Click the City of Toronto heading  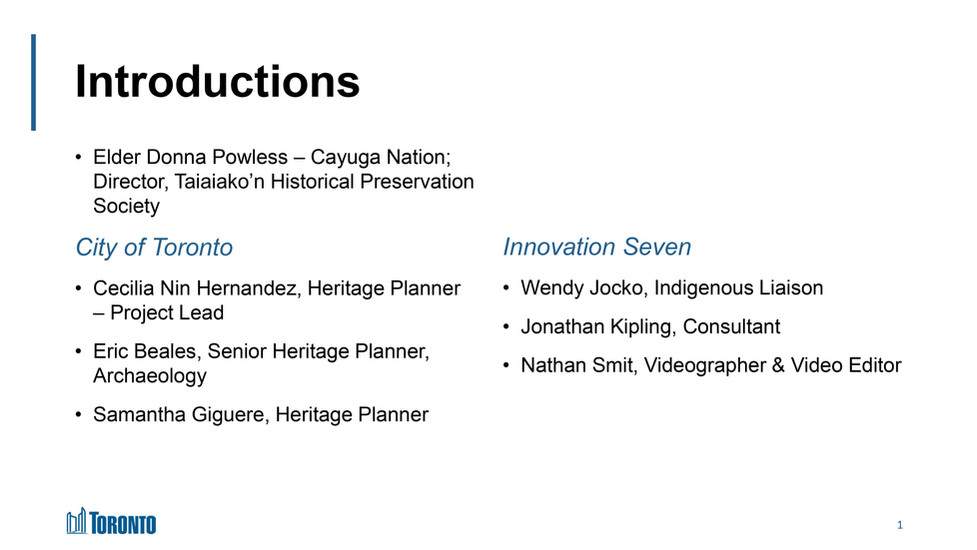pos(154,247)
